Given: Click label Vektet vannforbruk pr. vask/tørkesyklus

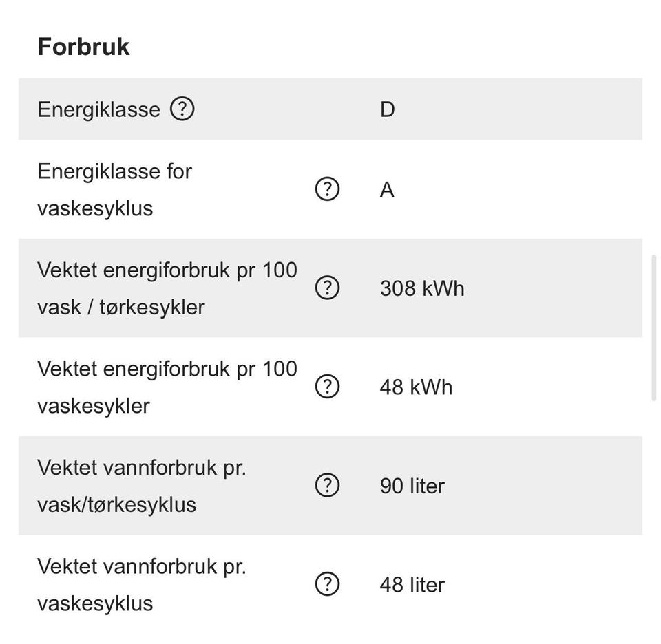Looking at the screenshot, I should [x=141, y=486].
